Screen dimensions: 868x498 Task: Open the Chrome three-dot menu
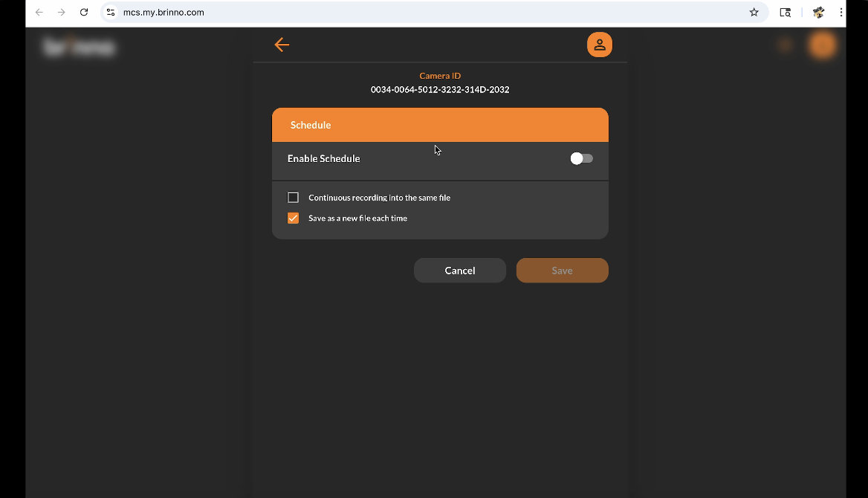pos(841,13)
